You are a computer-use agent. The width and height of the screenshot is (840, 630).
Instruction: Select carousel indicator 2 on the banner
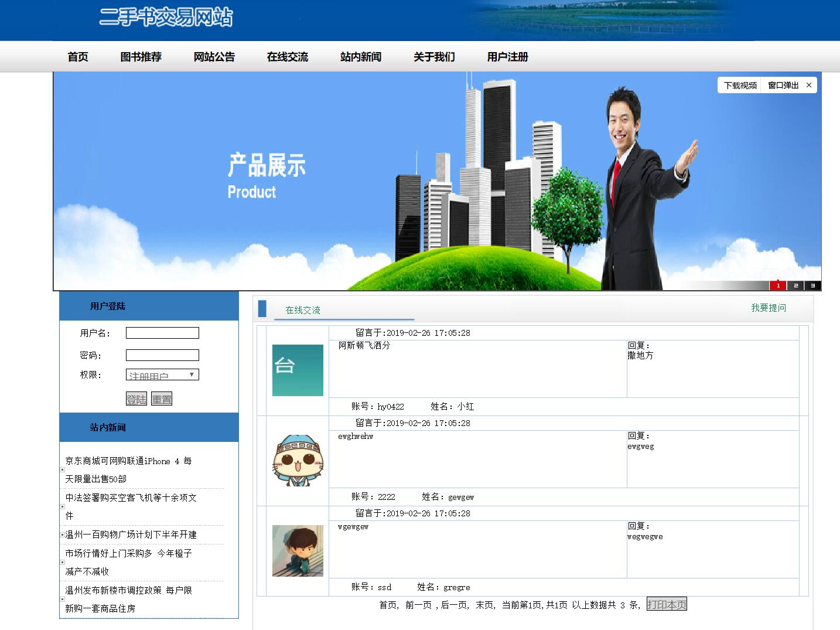click(795, 285)
